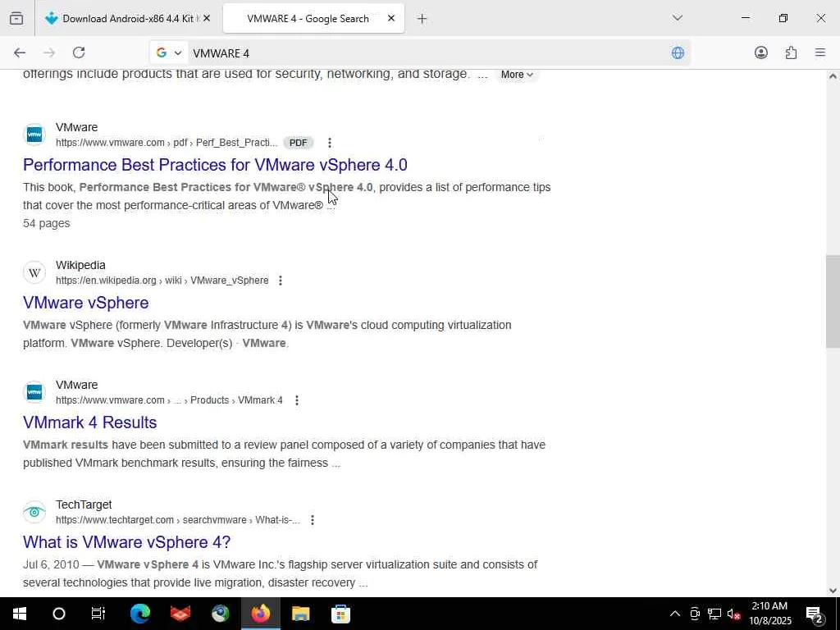Open the Firefox hamburger menu
This screenshot has height=630, width=840.
pos(820,52)
